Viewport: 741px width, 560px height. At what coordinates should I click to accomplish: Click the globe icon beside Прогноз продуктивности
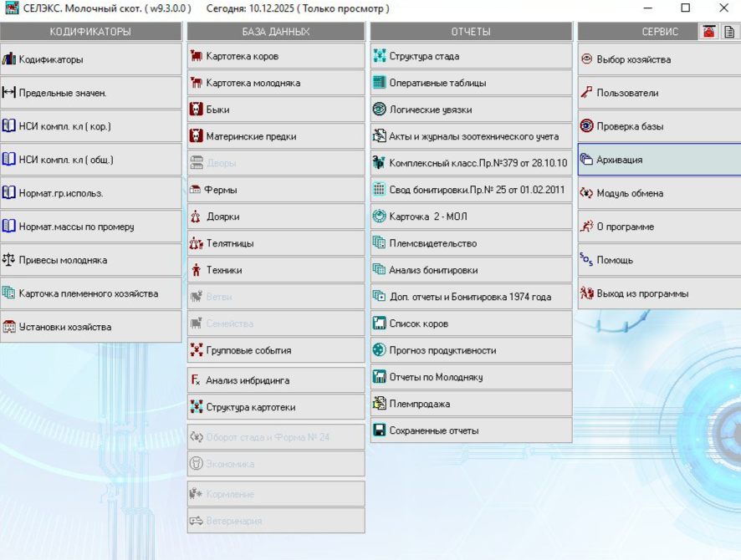(380, 350)
